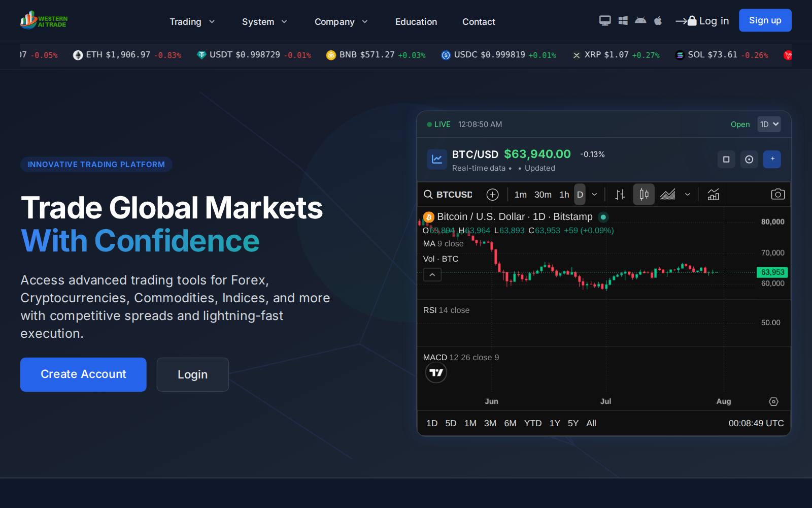Expand the System menu
Screen dimensions: 812x508
point(265,22)
